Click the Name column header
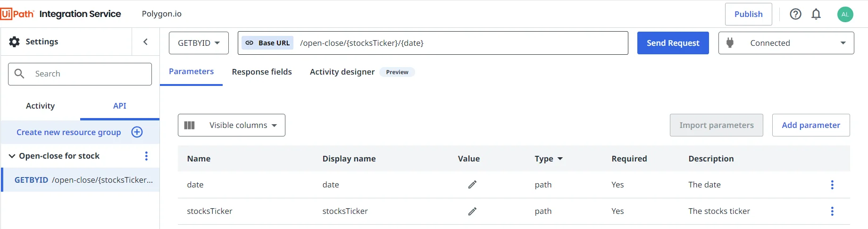This screenshot has height=229, width=868. (199, 159)
